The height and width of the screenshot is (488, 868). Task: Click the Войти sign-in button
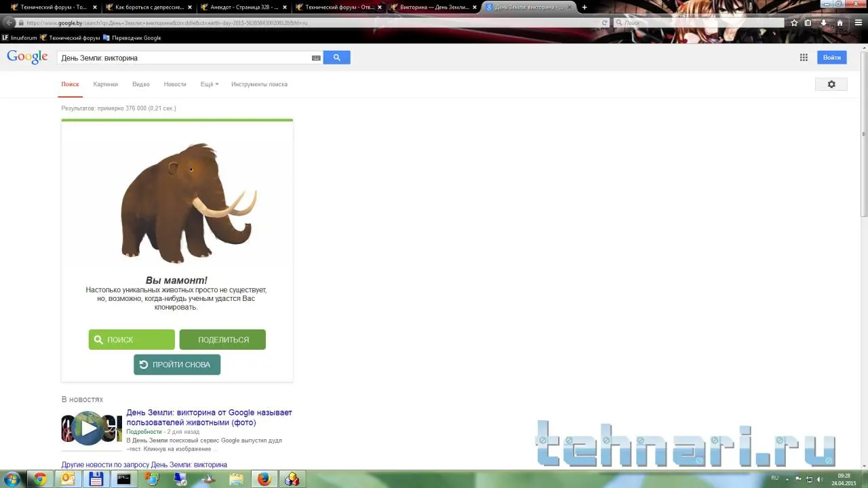[x=832, y=58]
